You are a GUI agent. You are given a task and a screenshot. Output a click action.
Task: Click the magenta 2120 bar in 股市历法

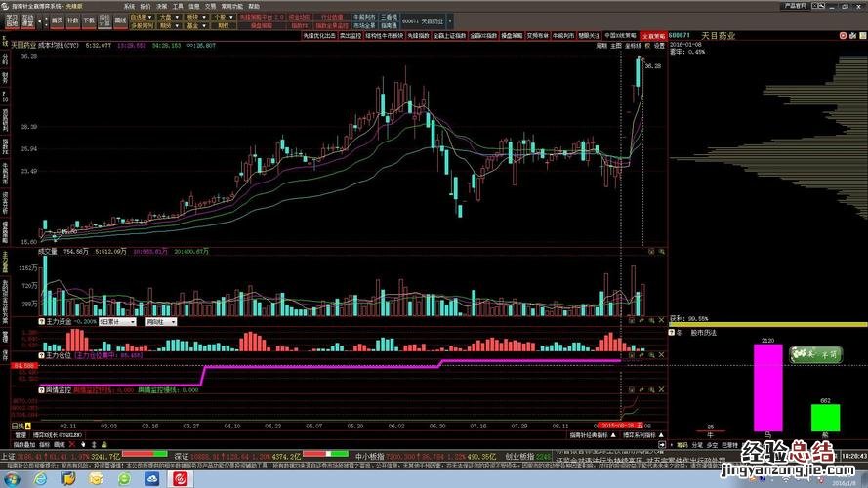[767, 387]
